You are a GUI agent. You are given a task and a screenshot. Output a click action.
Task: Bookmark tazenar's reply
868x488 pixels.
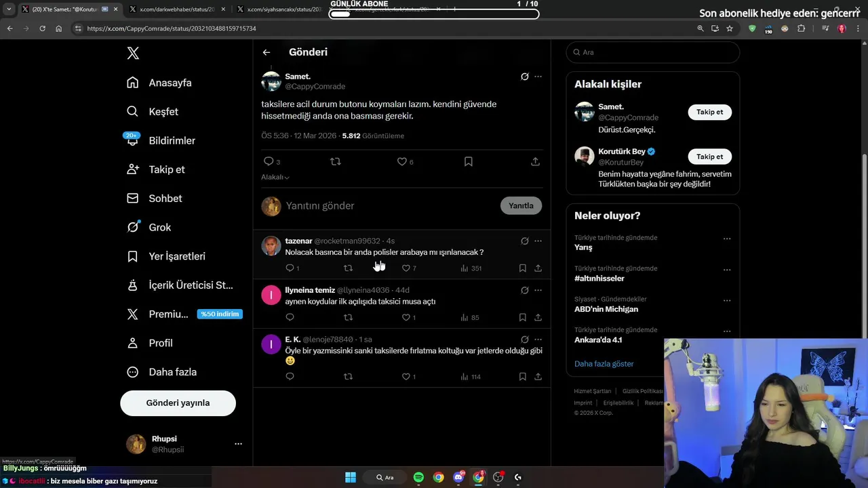tap(523, 268)
